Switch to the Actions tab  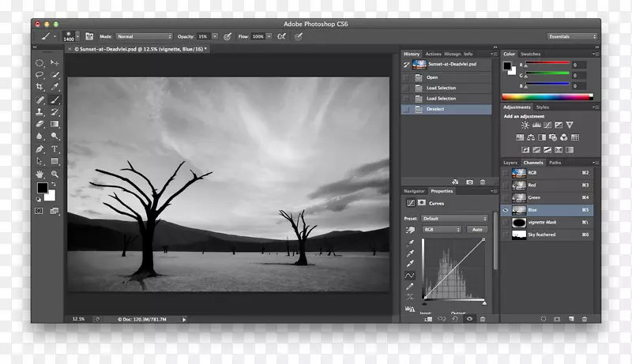click(x=433, y=54)
